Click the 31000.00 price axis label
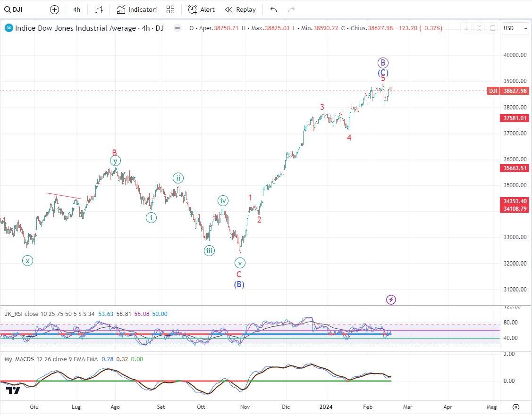532x415 pixels. coord(515,290)
